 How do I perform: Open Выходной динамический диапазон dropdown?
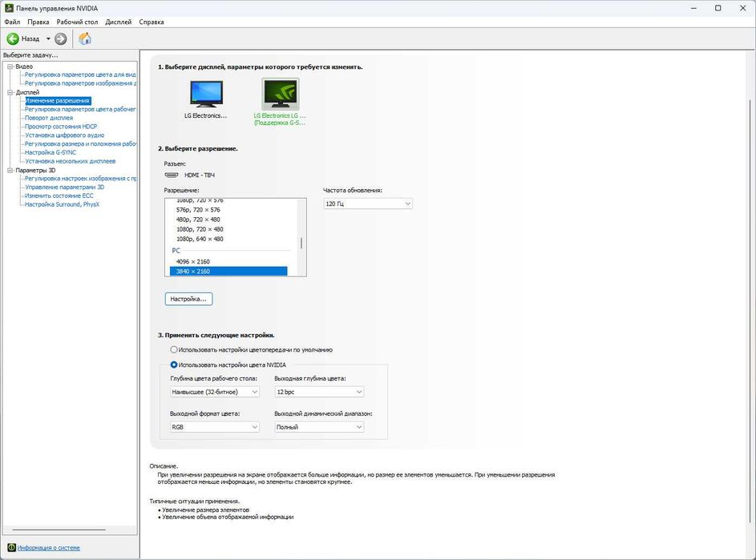[x=319, y=428]
